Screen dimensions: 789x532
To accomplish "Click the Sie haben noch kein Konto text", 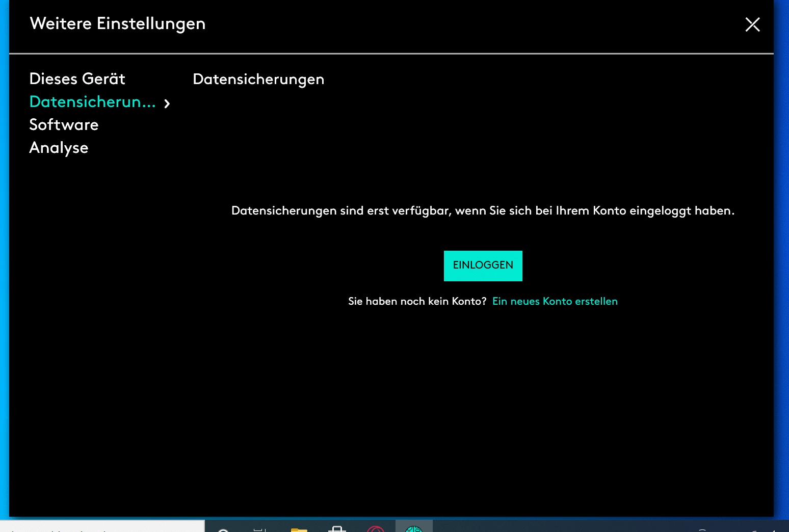I will (417, 301).
